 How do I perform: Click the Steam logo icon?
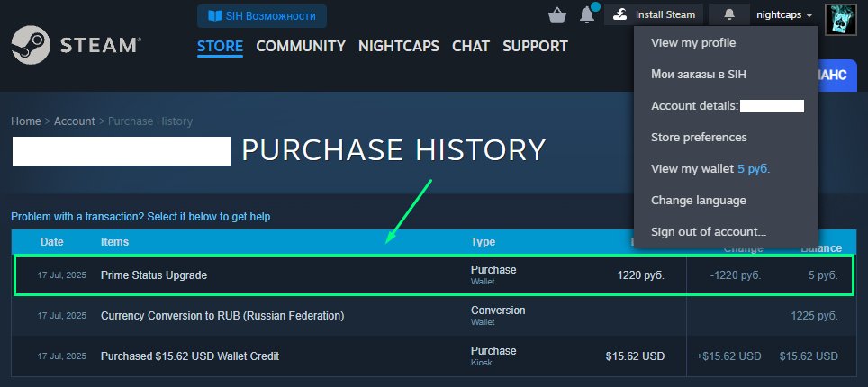(x=31, y=45)
